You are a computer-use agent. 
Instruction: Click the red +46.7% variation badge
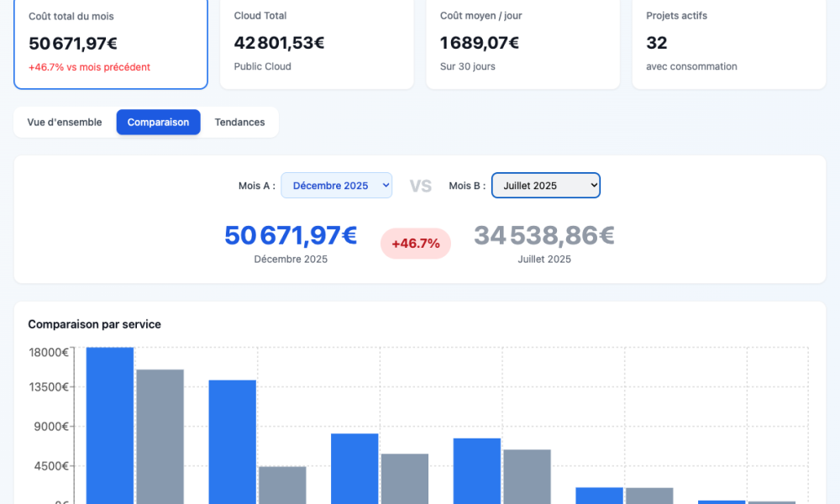[x=416, y=244]
